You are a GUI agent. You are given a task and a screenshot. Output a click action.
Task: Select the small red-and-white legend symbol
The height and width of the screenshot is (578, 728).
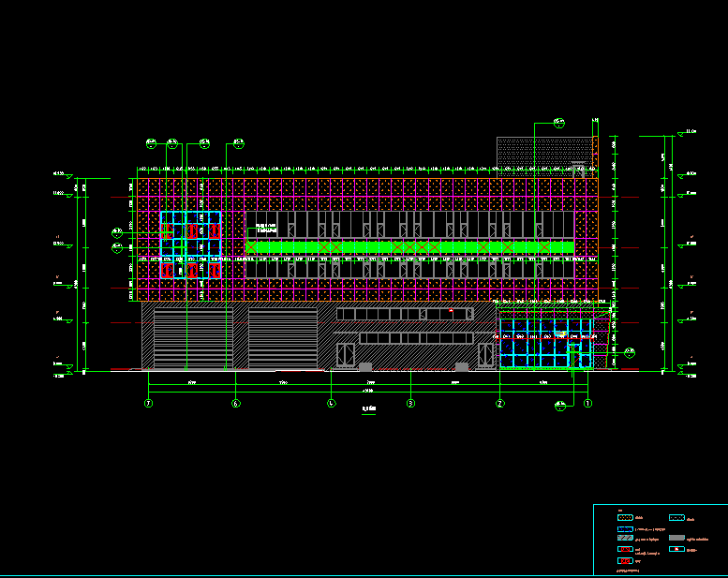(x=677, y=550)
